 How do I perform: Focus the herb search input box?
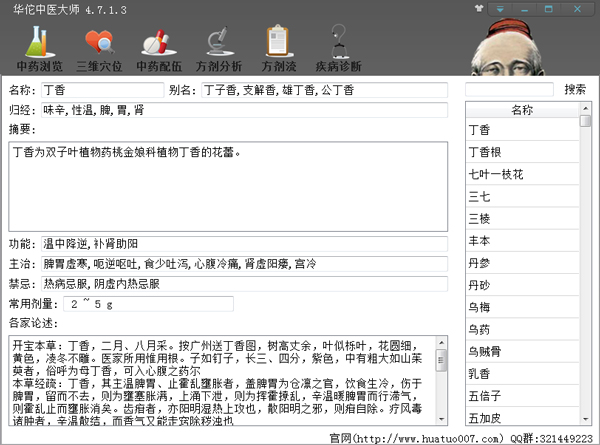pos(509,90)
